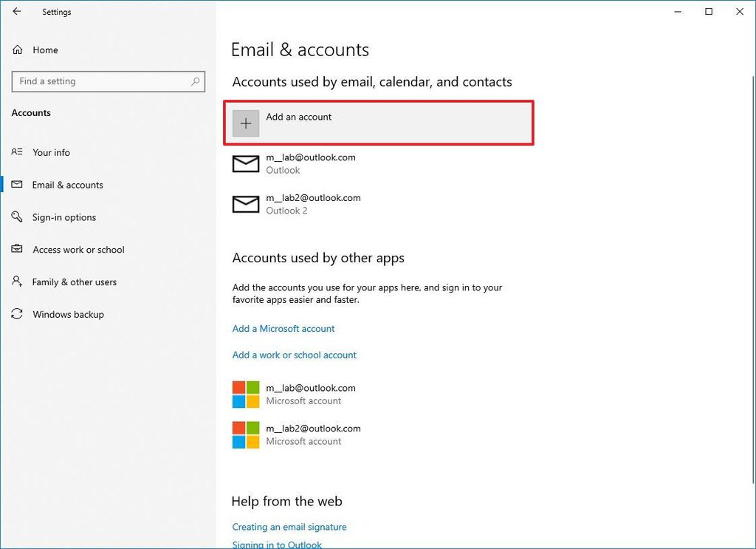This screenshot has height=549, width=756.
Task: Click the search magnifier in Find a setting
Action: pyautogui.click(x=195, y=81)
